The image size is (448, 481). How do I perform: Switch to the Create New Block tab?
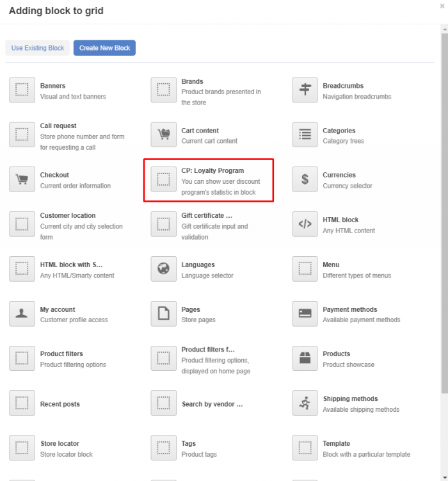tap(104, 48)
